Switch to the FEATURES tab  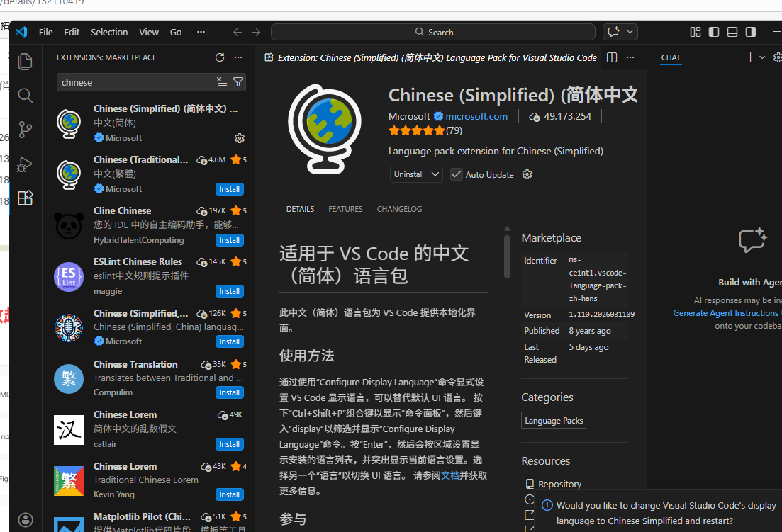[x=345, y=209]
